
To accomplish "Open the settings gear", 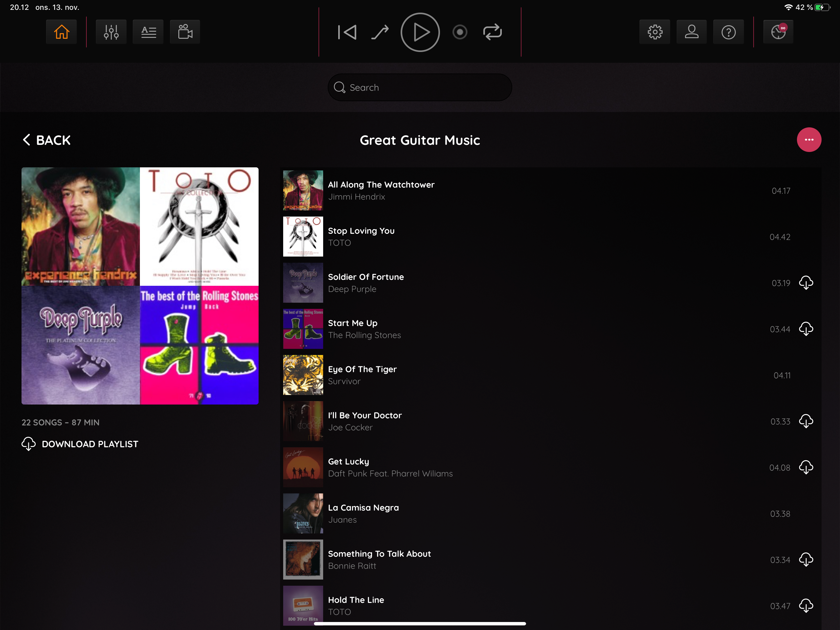I will pyautogui.click(x=655, y=32).
